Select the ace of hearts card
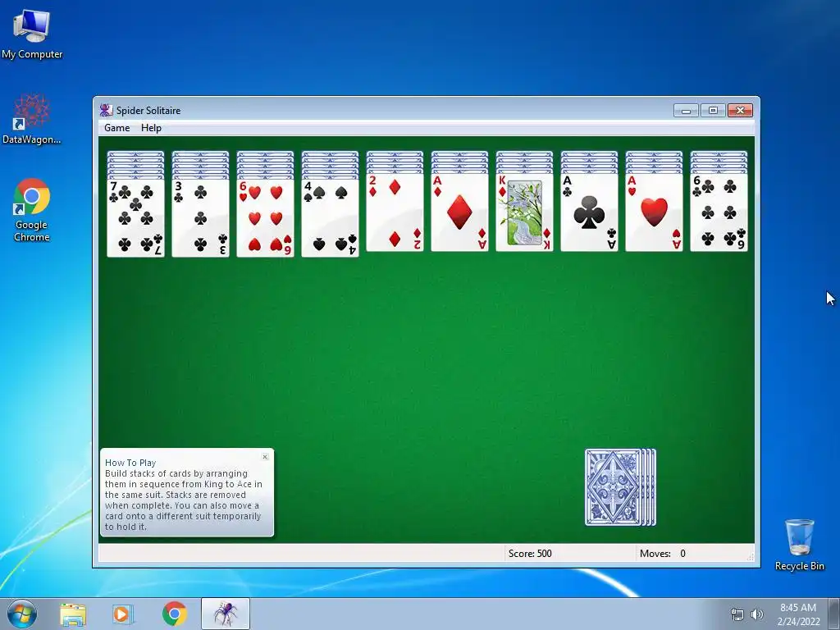The height and width of the screenshot is (630, 840). coord(654,212)
